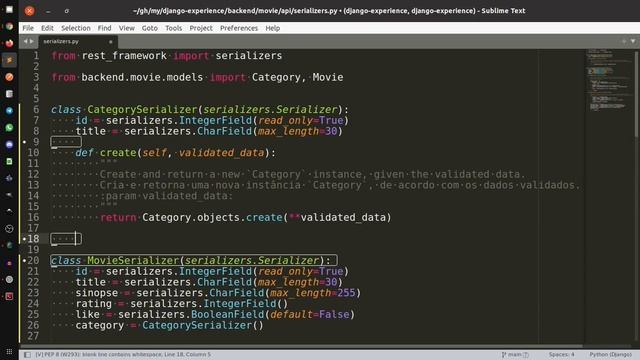The image size is (640, 360).
Task: Click the vertical scrollbar of the editor
Action: tap(637, 94)
